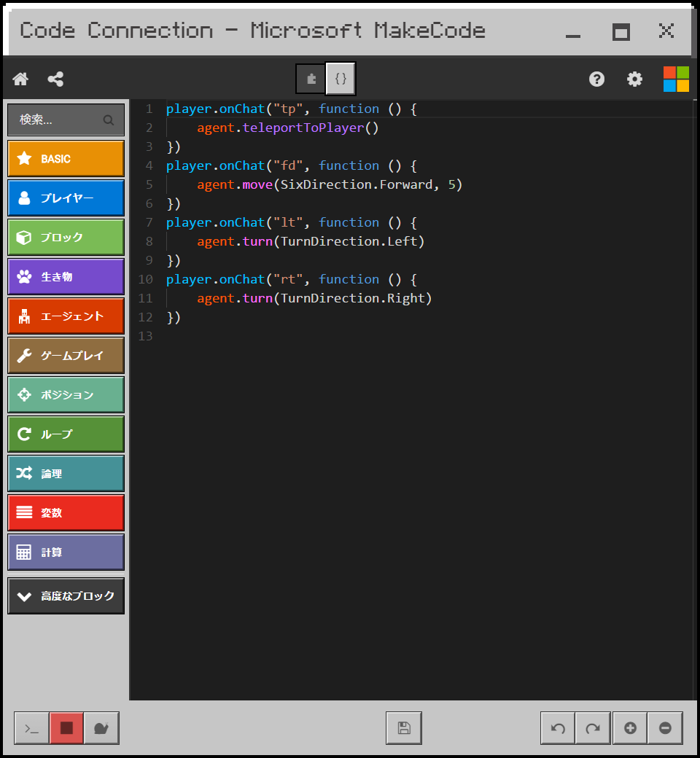Zoom in on the code
Viewport: 700px width, 758px height.
pyautogui.click(x=629, y=727)
